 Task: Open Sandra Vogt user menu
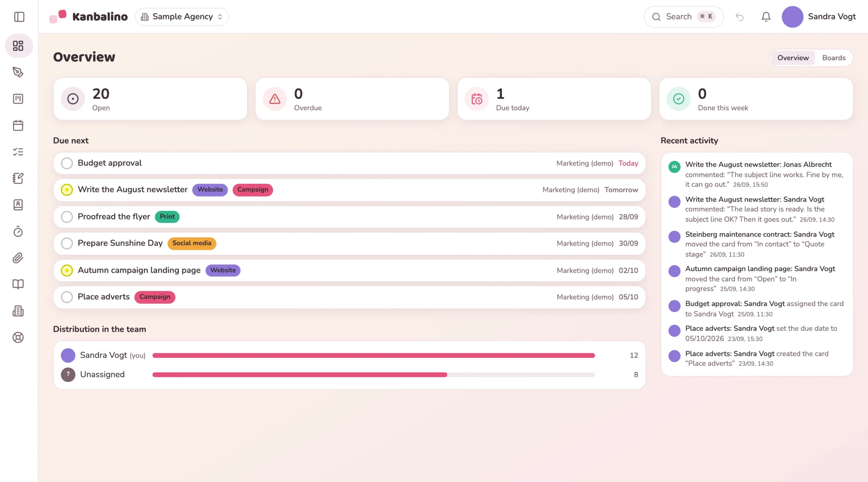(x=819, y=17)
